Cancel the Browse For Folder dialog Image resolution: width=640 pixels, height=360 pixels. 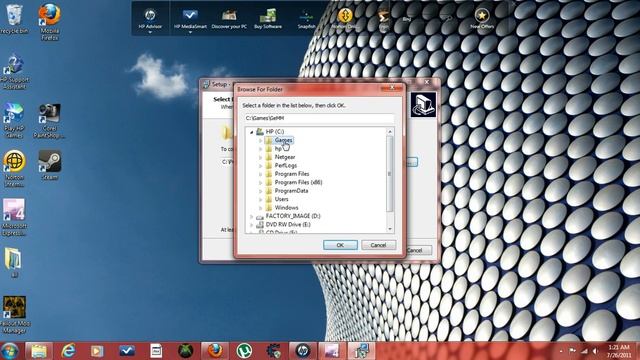[378, 245]
